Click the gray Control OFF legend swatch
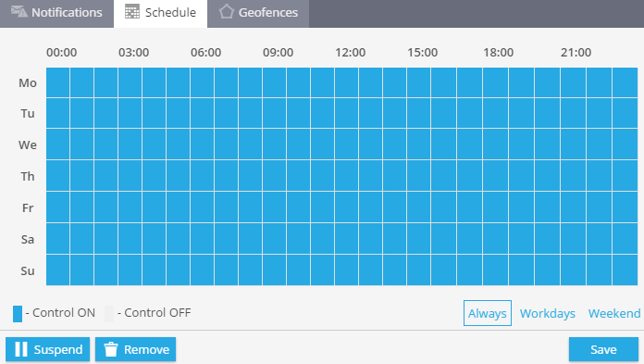Image resolution: width=644 pixels, height=364 pixels. pos(109,313)
